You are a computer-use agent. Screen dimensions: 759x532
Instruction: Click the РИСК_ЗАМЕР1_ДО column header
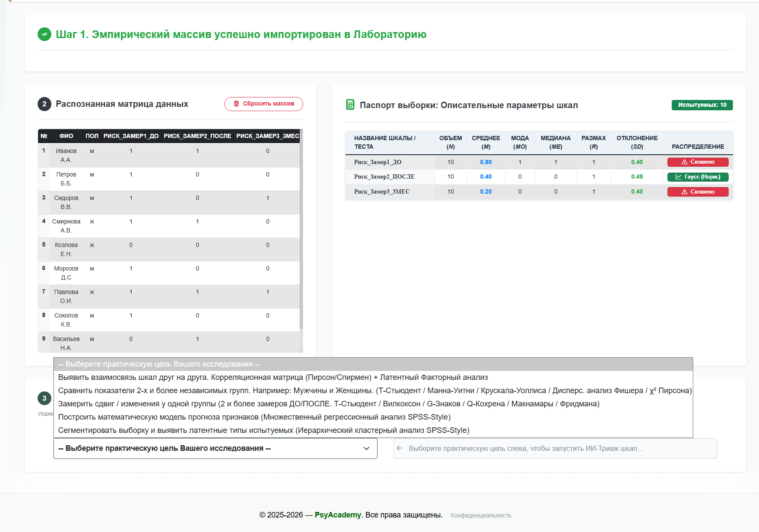pos(131,136)
